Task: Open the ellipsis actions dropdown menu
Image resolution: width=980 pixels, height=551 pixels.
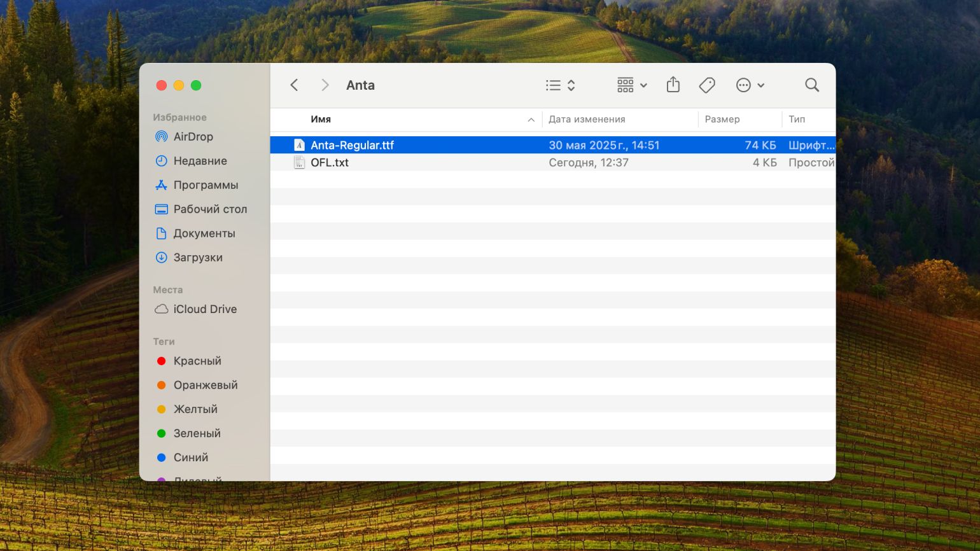Action: click(750, 85)
